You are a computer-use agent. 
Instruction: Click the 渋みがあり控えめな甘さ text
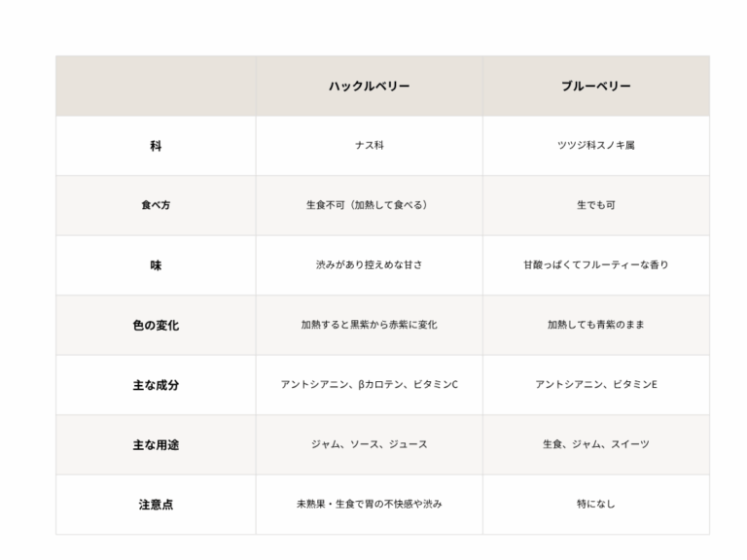(x=369, y=265)
